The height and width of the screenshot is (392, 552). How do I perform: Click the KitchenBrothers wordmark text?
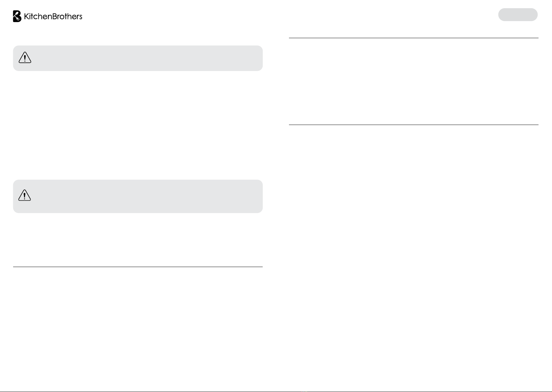(53, 16)
